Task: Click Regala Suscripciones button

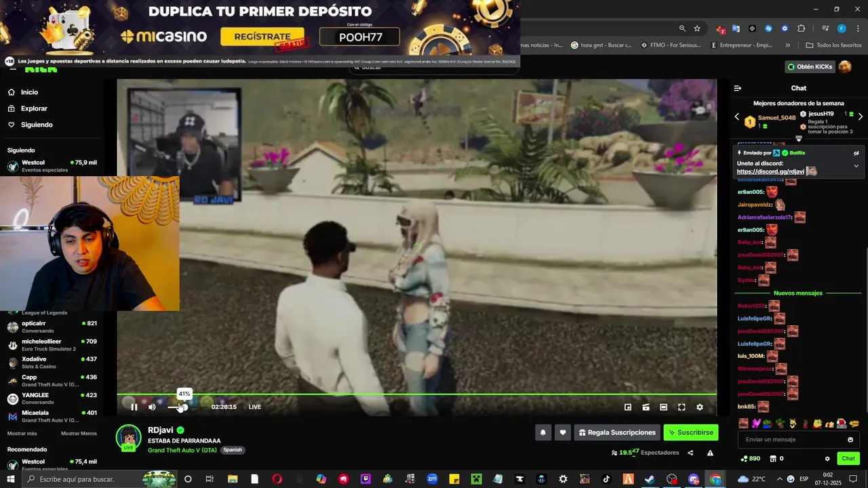Action: pyautogui.click(x=617, y=432)
